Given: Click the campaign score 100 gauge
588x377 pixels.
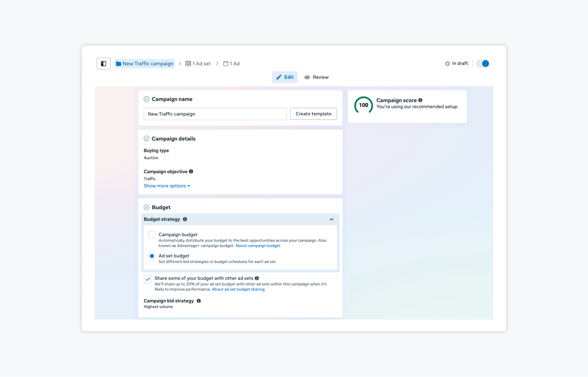Looking at the screenshot, I should pos(363,105).
